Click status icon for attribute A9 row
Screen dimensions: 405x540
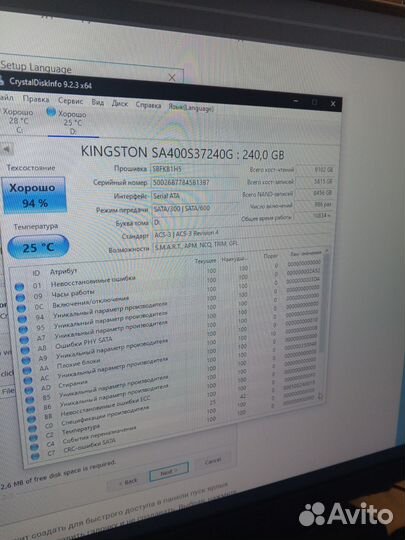click(26, 360)
